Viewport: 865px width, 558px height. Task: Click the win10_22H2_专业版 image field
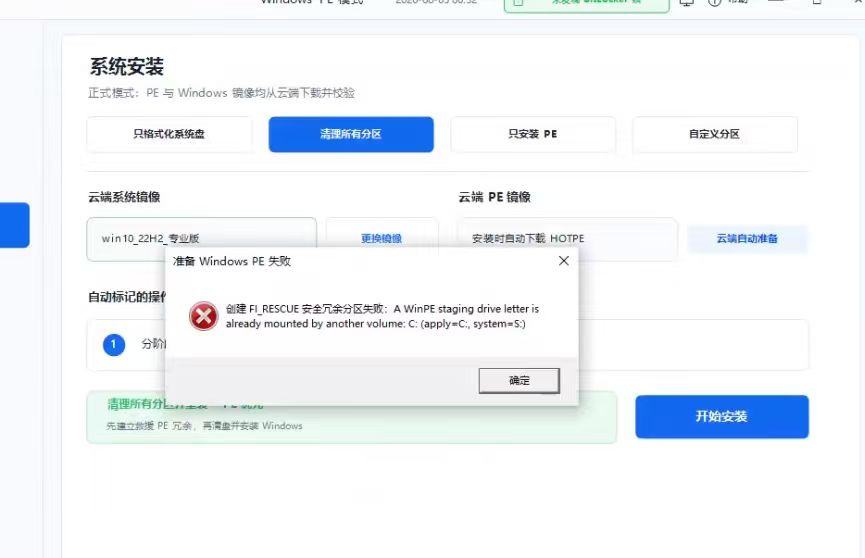(x=201, y=238)
